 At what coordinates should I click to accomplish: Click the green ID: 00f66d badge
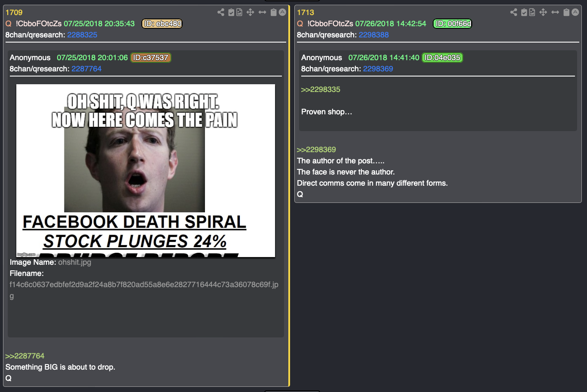pyautogui.click(x=452, y=24)
